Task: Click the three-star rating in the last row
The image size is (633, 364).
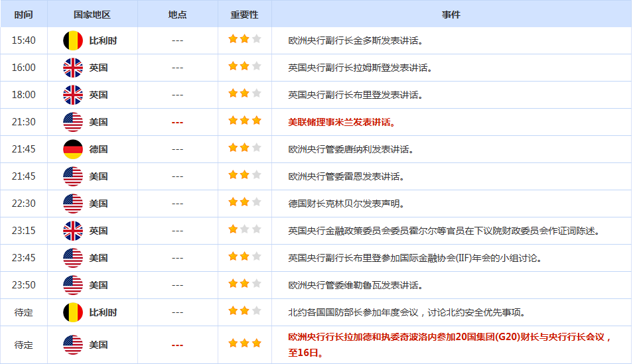Action: [244, 344]
